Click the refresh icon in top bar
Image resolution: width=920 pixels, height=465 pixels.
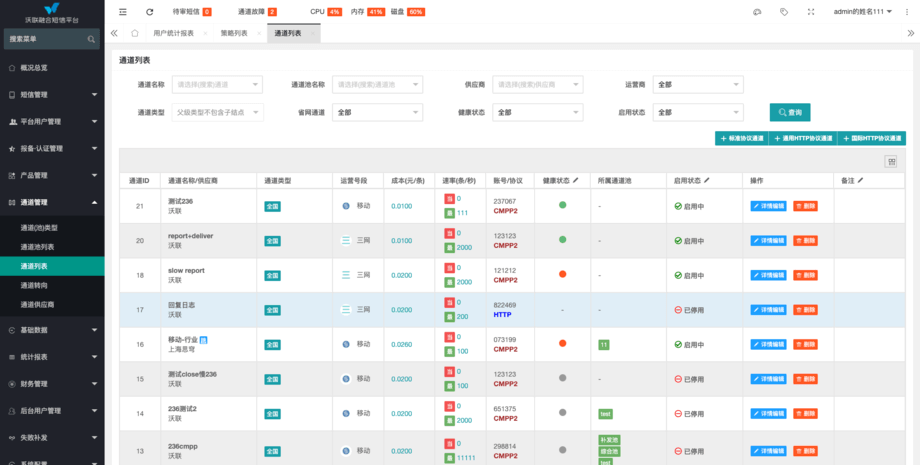(150, 12)
